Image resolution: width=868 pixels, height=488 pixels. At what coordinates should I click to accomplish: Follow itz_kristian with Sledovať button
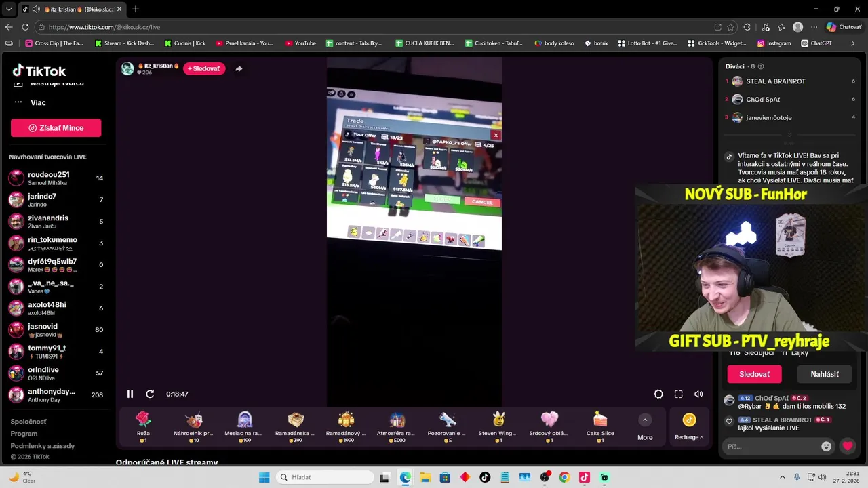pos(203,68)
